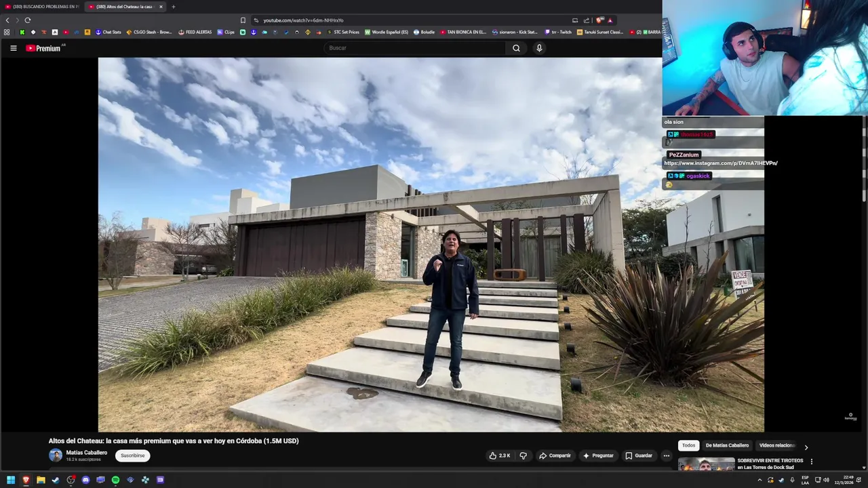This screenshot has height=488, width=868.
Task: Select De Matías Caballero filter chip
Action: (727, 445)
